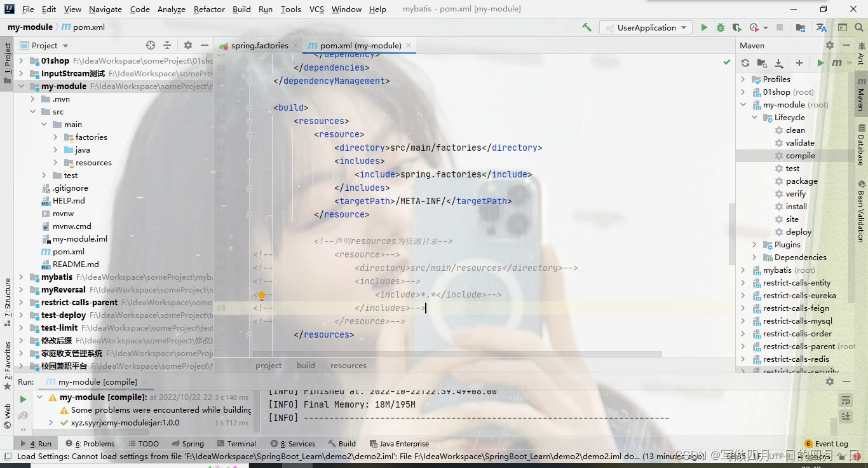The width and height of the screenshot is (868, 468).
Task: Open Run panel settings gear
Action: tap(830, 381)
